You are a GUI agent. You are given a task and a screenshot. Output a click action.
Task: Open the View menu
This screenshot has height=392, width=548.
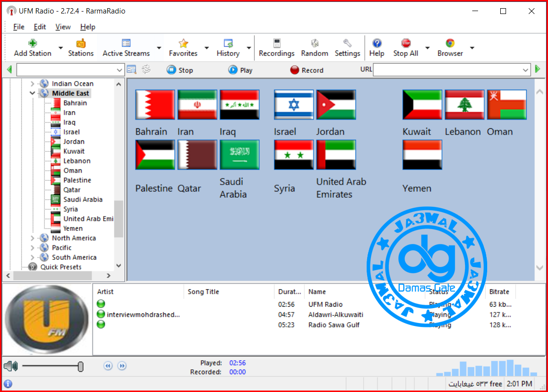pyautogui.click(x=63, y=27)
